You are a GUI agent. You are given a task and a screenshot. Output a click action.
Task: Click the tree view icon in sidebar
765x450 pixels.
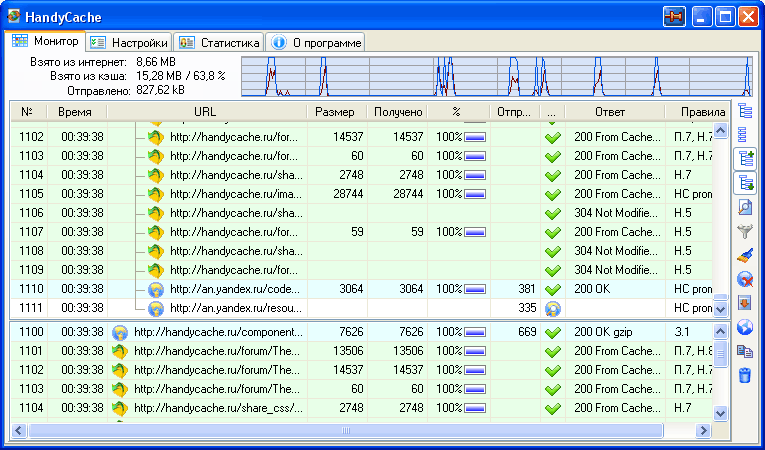745,112
